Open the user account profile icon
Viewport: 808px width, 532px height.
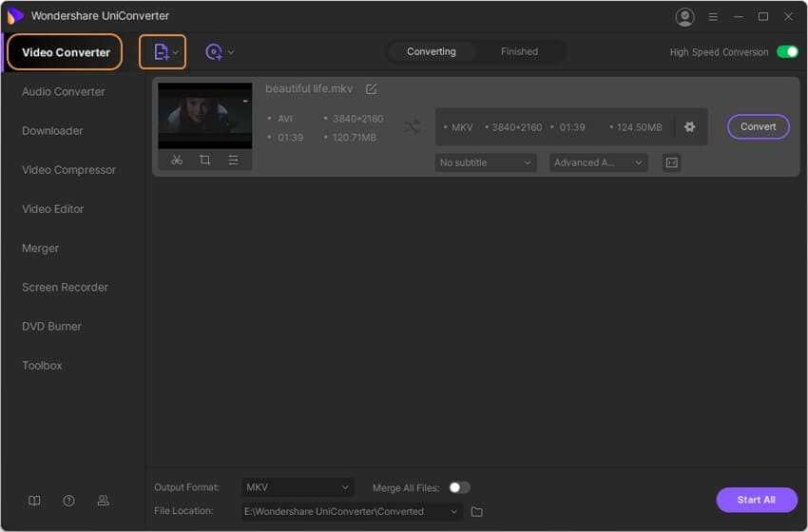pos(684,17)
